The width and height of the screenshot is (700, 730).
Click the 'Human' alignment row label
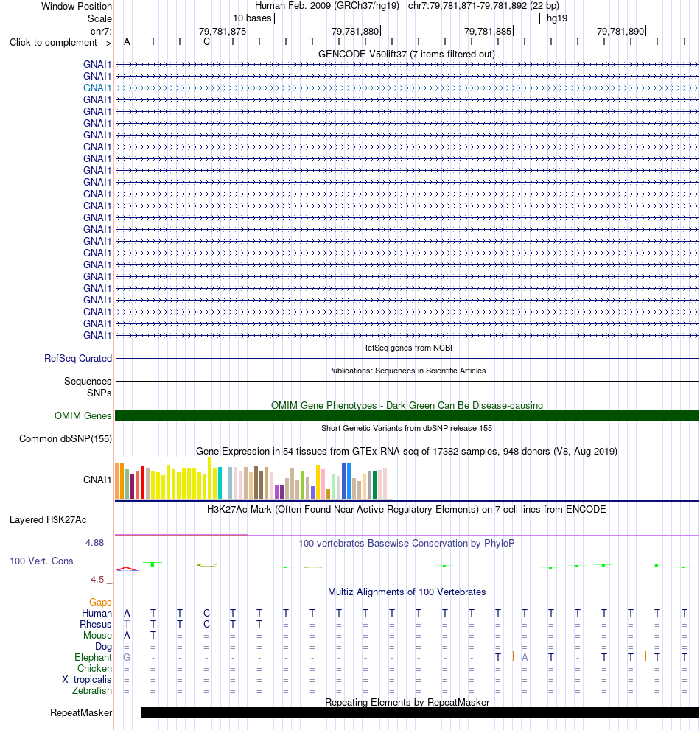click(x=97, y=613)
